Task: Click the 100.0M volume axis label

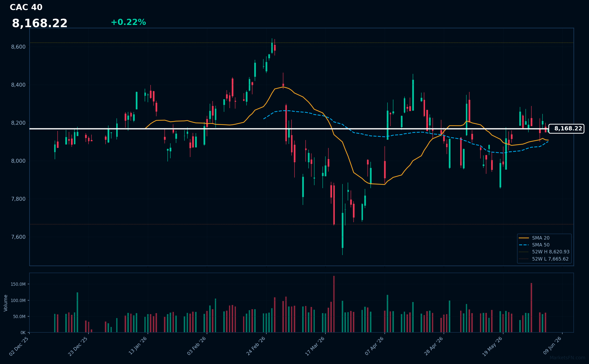Action: point(18,301)
